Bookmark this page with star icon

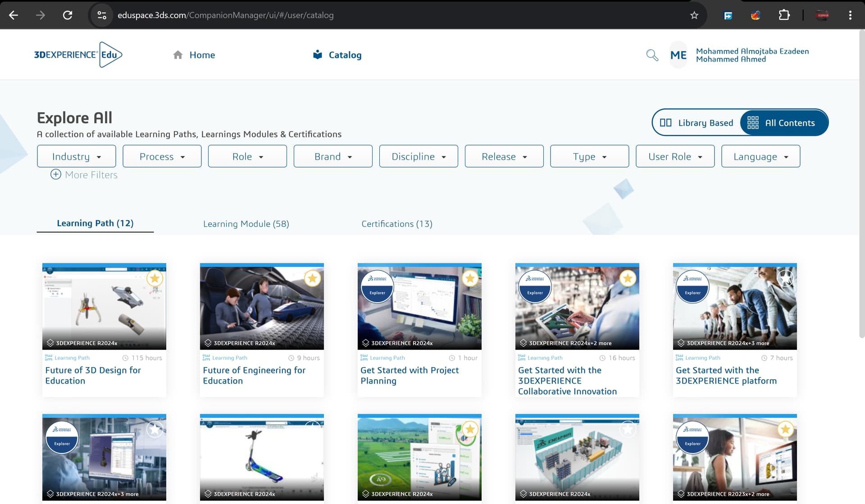[x=694, y=15]
